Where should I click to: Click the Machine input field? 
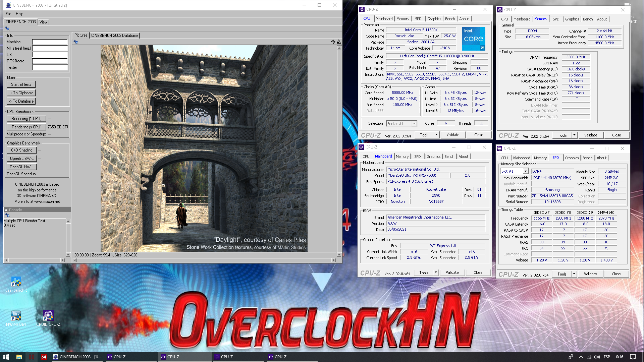[50, 42]
